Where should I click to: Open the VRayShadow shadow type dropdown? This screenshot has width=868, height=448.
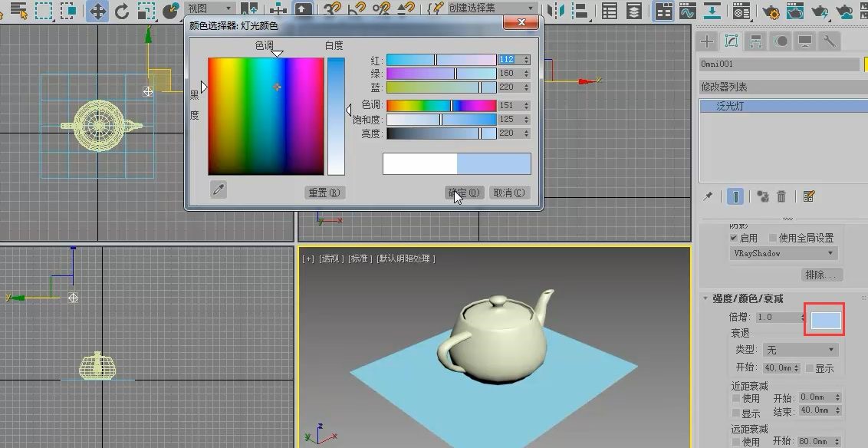784,253
